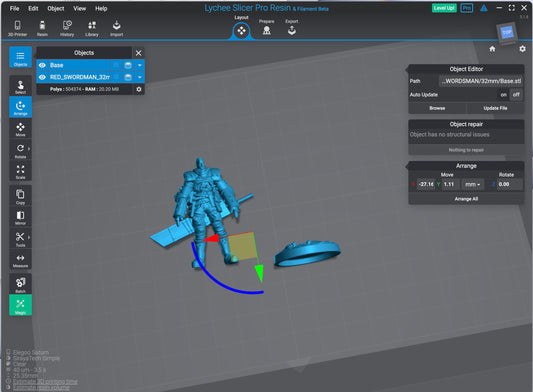
Task: Open the File menu
Action: tap(14, 8)
